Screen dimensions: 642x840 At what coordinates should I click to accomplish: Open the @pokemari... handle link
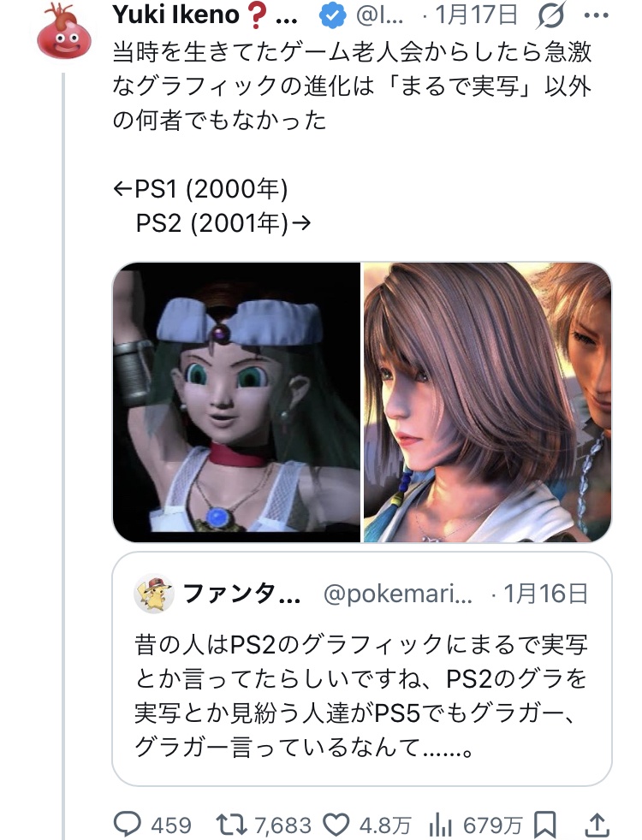[x=398, y=595]
